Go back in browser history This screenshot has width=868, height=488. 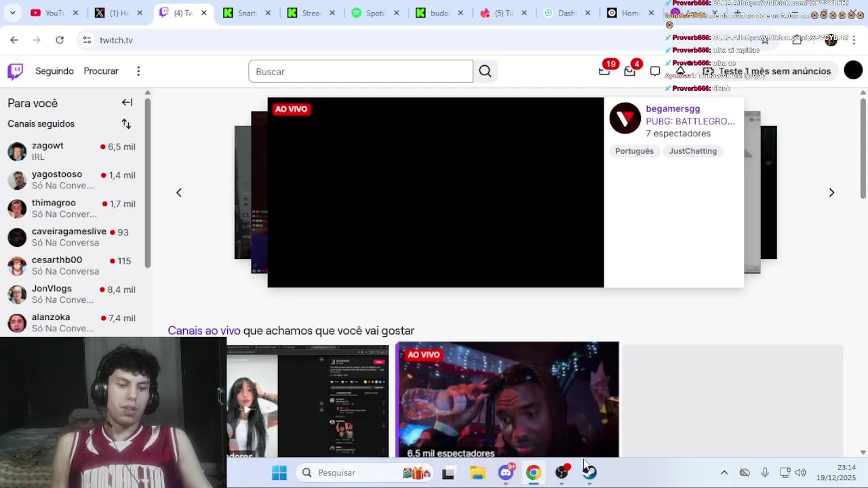click(x=14, y=40)
